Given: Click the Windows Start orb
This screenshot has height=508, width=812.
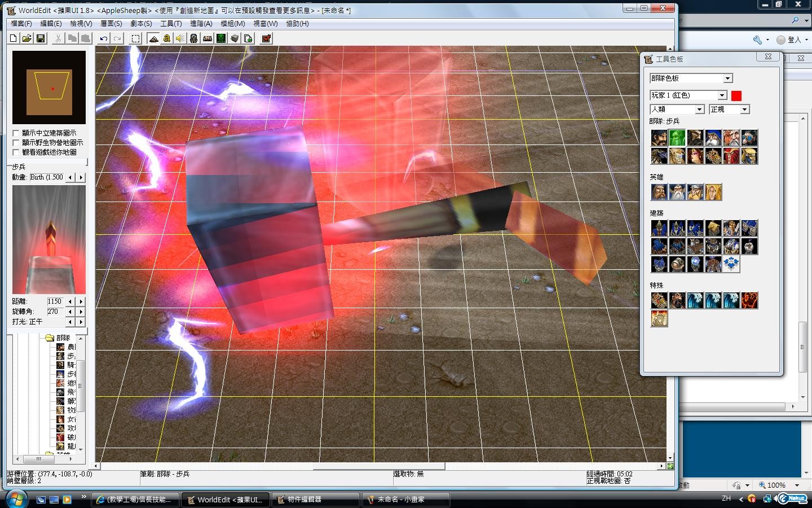Looking at the screenshot, I should 15,499.
